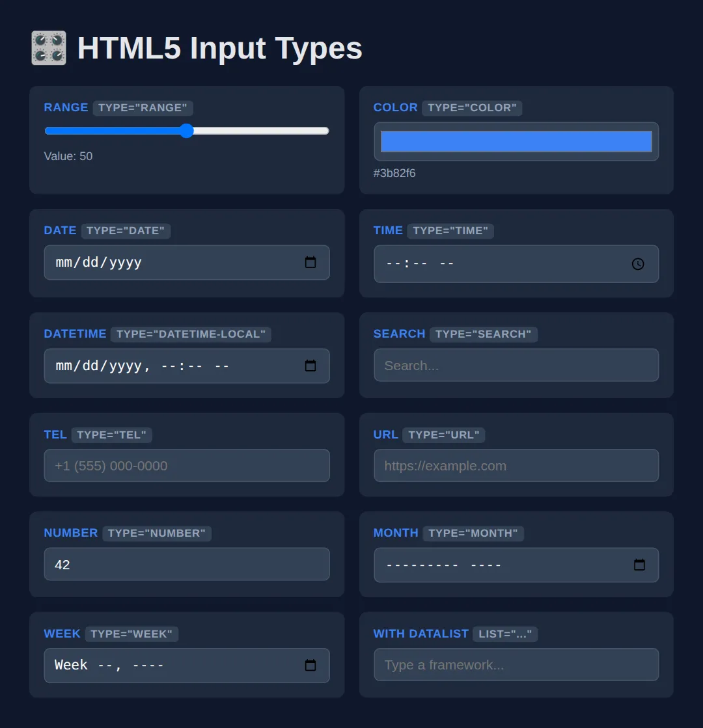Focus the month input field
This screenshot has width=703, height=728.
coord(516,565)
